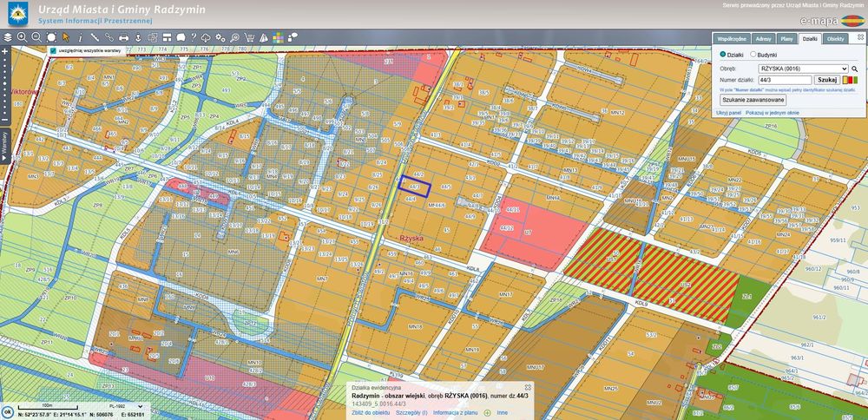Image resolution: width=868 pixels, height=420 pixels.
Task: Click the cloud download icon
Action: click(x=206, y=37)
